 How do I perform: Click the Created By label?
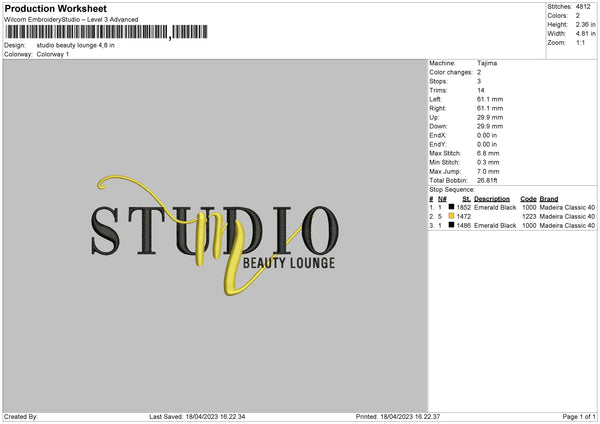point(21,417)
